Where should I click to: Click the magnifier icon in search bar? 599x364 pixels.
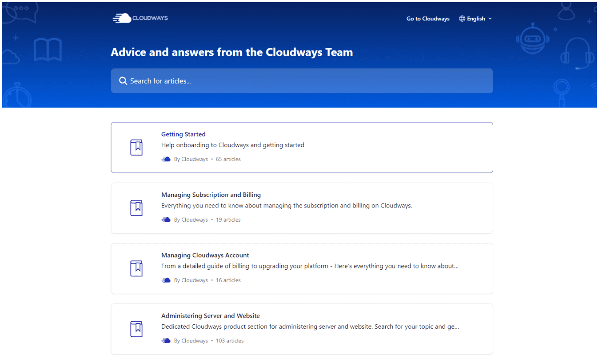[123, 81]
